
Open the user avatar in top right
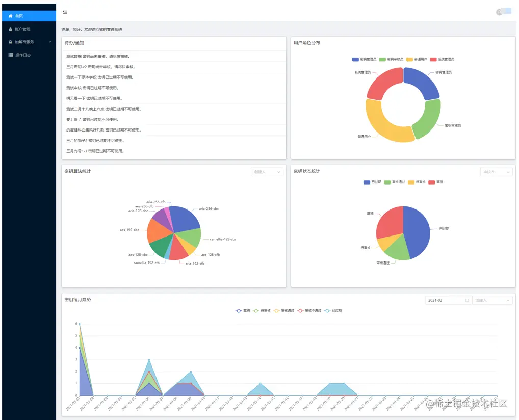499,12
